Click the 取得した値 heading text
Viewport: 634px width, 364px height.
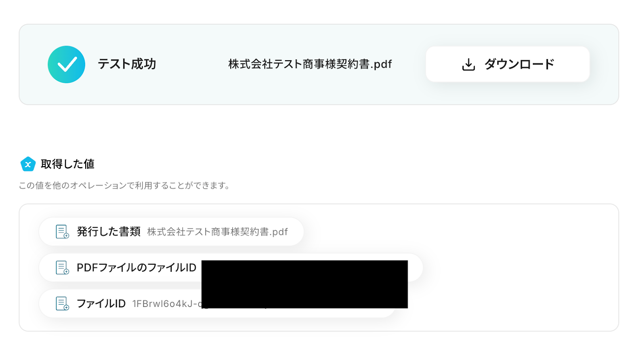point(67,164)
